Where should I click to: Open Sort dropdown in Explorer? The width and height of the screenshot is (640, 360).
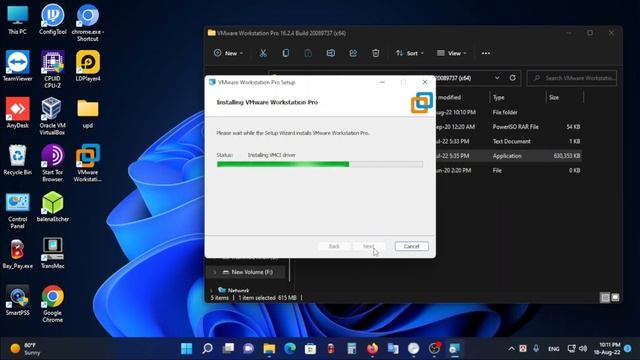410,53
